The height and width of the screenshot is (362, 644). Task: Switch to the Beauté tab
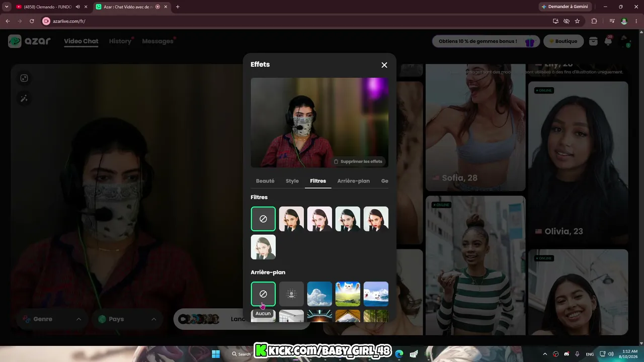265,181
